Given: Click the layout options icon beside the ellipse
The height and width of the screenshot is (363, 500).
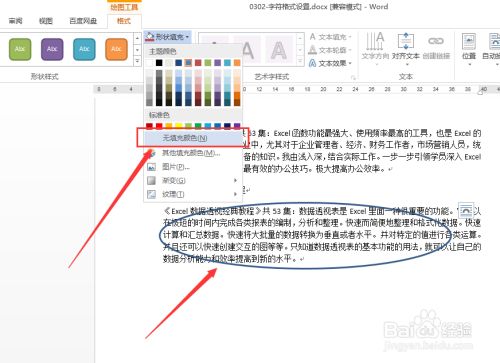Looking at the screenshot, I should (x=466, y=211).
